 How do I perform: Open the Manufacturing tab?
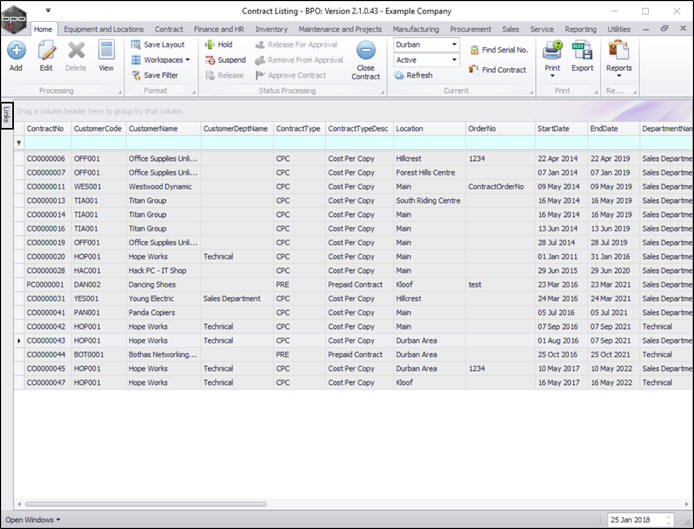coord(416,29)
